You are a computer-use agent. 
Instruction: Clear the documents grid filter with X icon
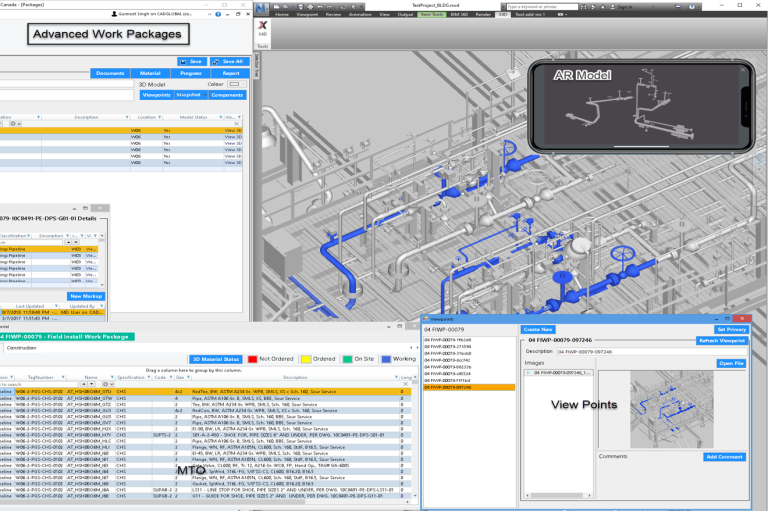click(236, 124)
